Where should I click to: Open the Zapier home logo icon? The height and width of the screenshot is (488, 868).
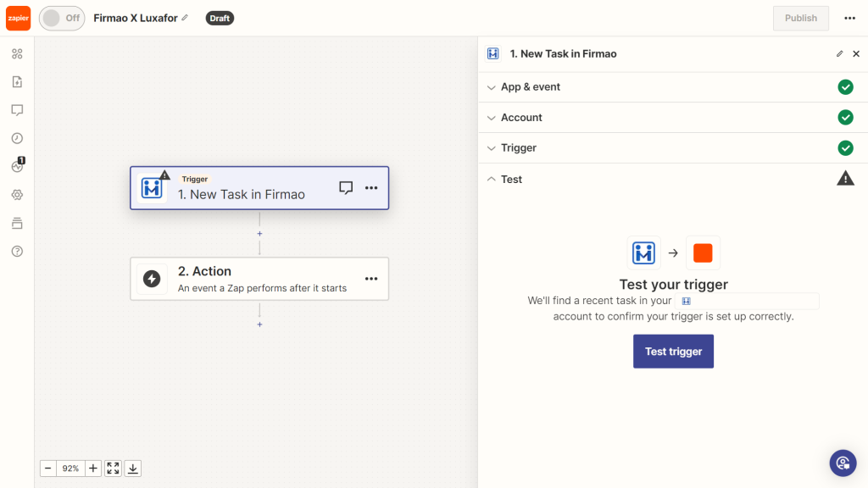coord(17,18)
